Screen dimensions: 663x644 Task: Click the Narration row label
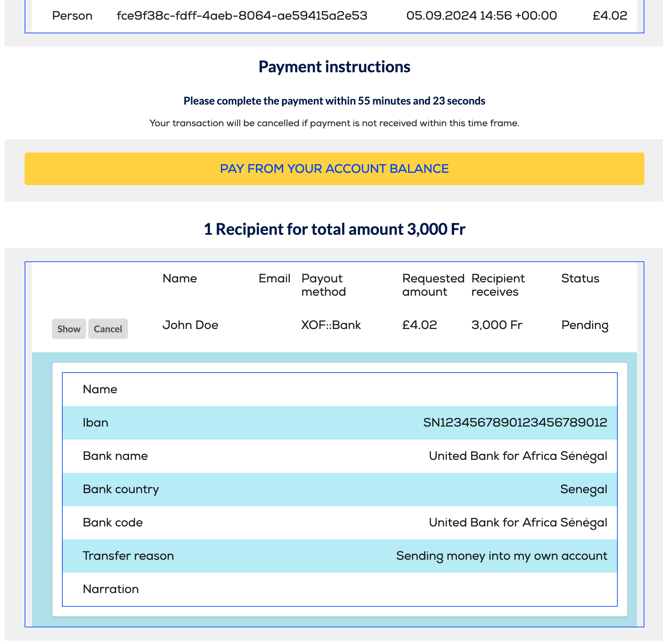coord(111,589)
